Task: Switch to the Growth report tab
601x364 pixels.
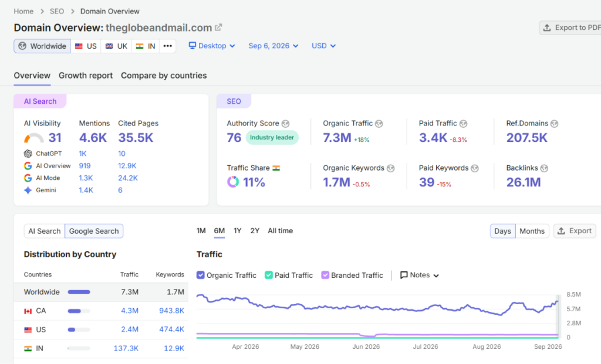Action: 86,76
